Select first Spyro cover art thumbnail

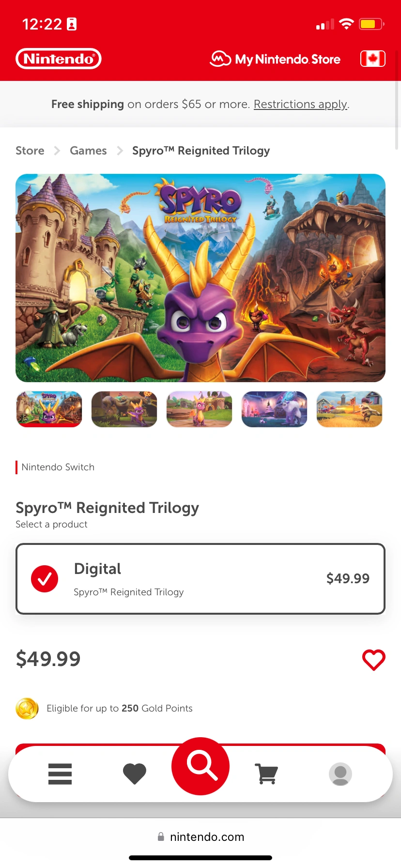[49, 409]
